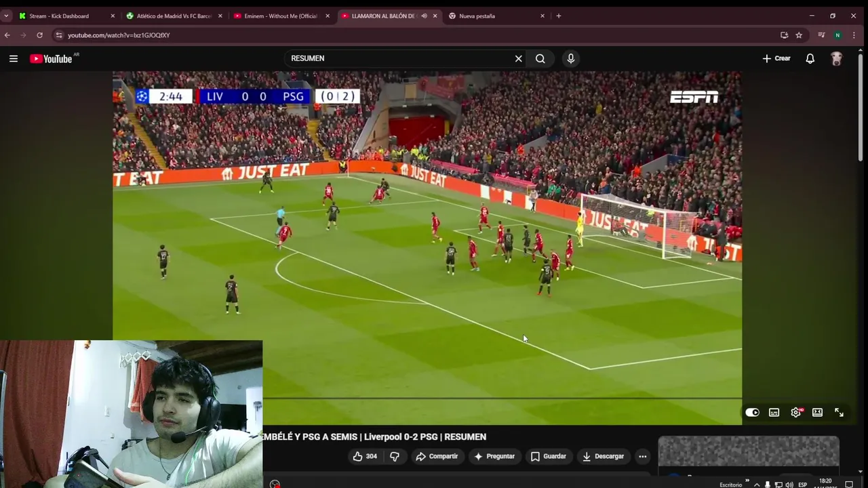Click the YouTube search magnifier button
This screenshot has height=488, width=868.
[x=540, y=58]
